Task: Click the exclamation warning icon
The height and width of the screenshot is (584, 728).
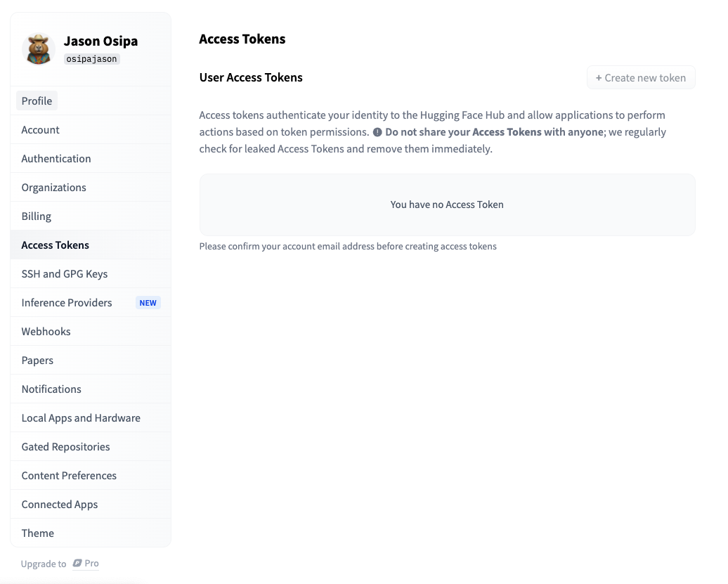Action: 377,132
